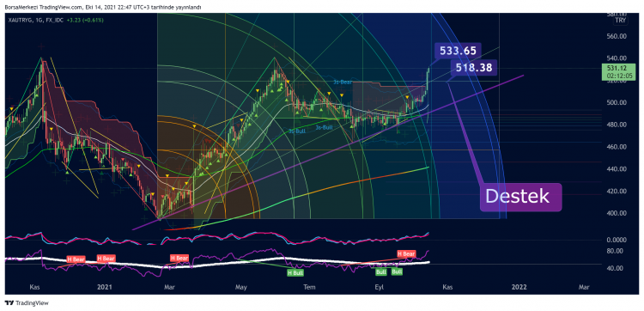Click the H Bear label above the Mar date
644x311 pixels.
(x=179, y=258)
